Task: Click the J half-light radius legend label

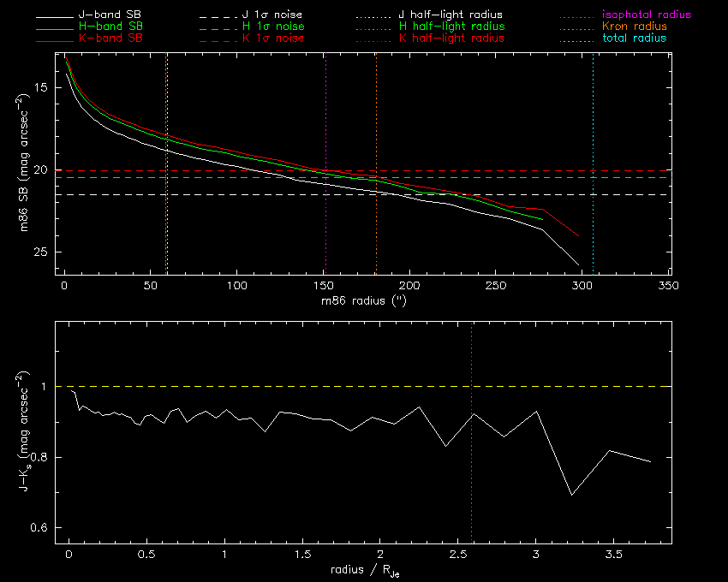Action: click(x=451, y=15)
